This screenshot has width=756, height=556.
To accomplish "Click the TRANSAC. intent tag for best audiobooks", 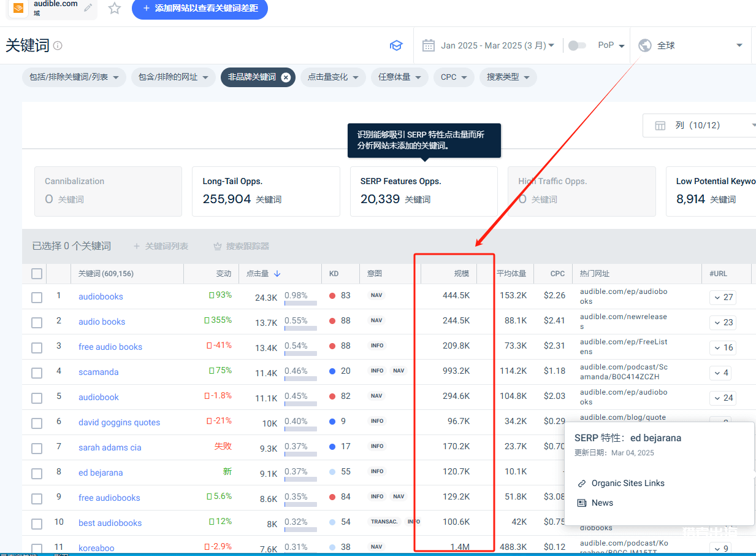I will point(384,522).
